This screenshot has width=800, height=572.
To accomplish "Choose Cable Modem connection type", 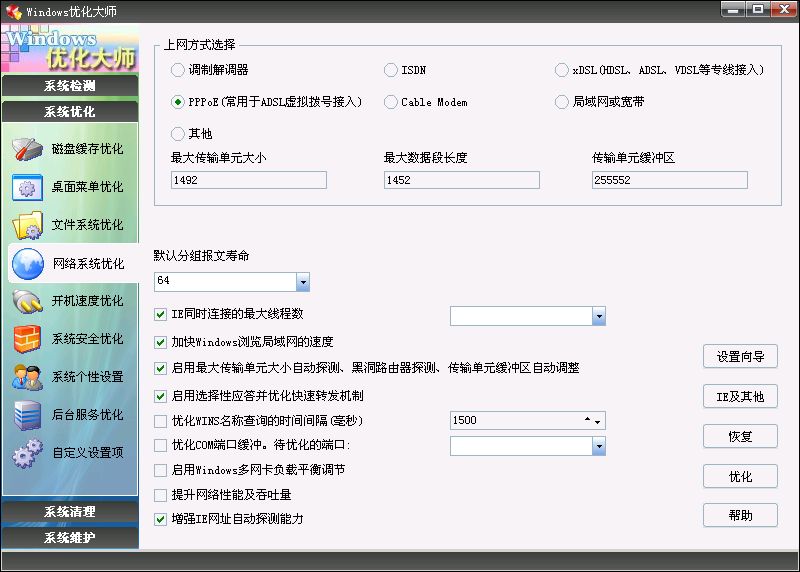I will (x=390, y=102).
